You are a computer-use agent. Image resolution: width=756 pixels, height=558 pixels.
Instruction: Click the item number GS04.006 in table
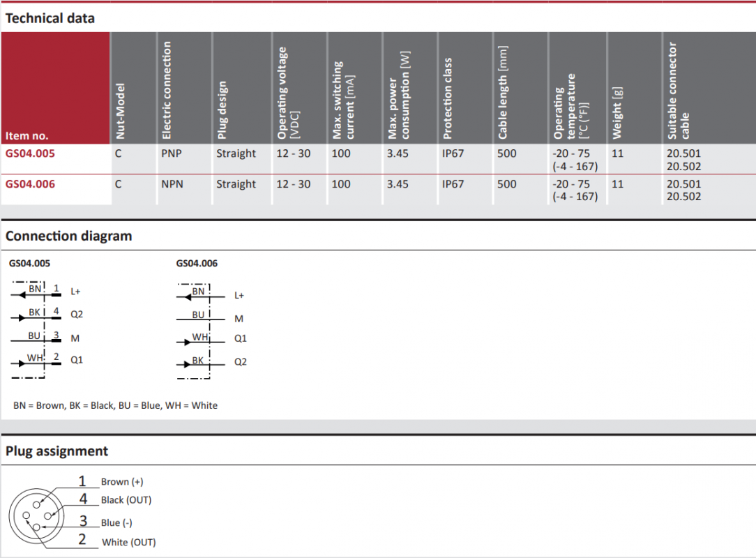coord(30,183)
